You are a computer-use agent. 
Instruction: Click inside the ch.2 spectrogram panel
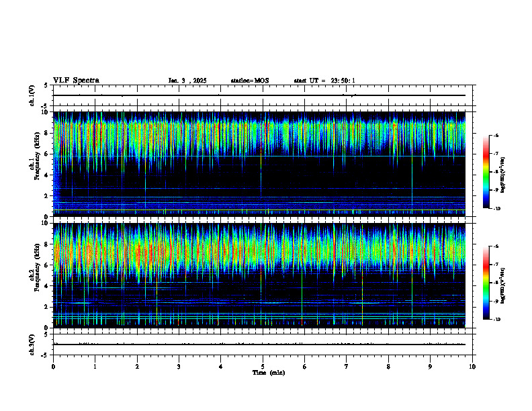click(x=259, y=275)
